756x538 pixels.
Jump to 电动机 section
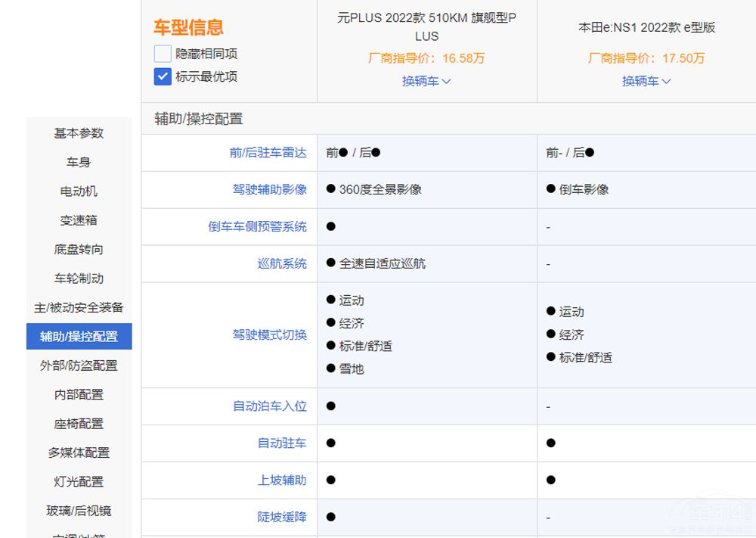pos(79,191)
